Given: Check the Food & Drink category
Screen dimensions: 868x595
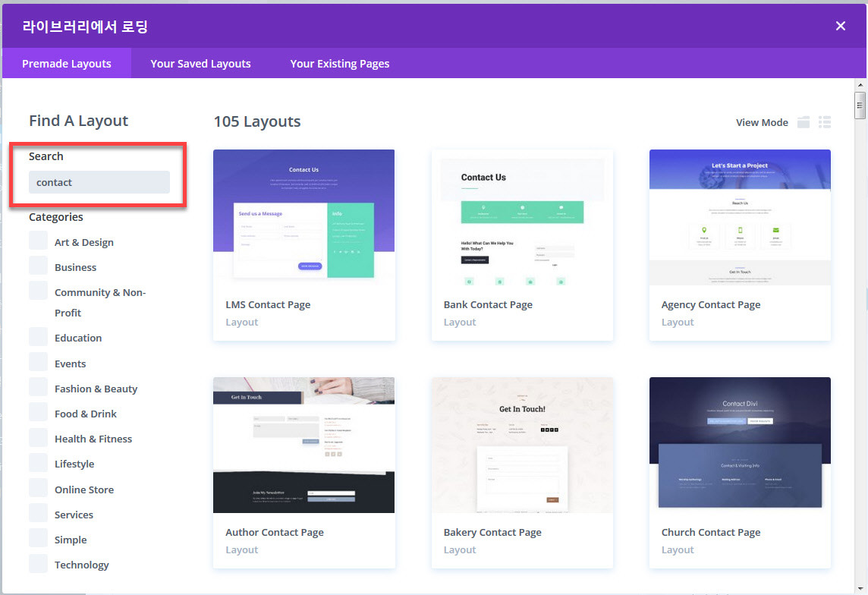Looking at the screenshot, I should (37, 413).
